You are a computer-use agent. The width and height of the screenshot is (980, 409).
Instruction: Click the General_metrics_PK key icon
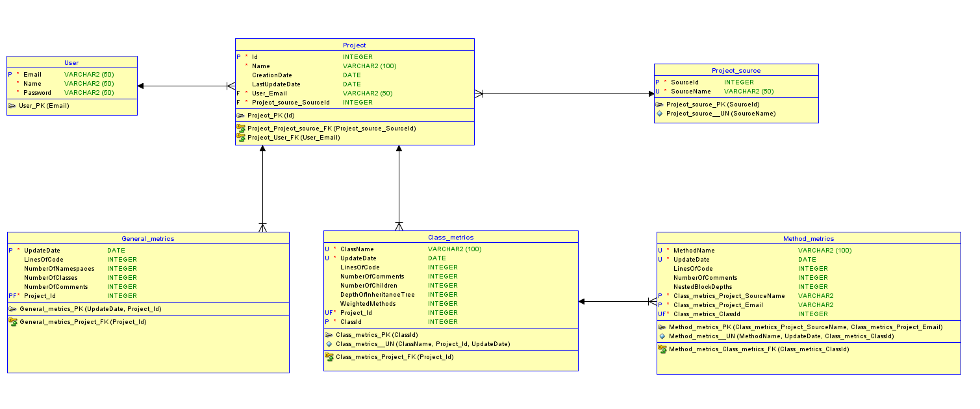point(12,309)
